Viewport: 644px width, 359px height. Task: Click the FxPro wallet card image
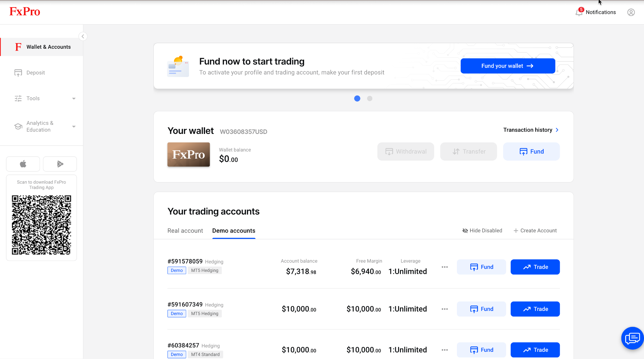189,154
